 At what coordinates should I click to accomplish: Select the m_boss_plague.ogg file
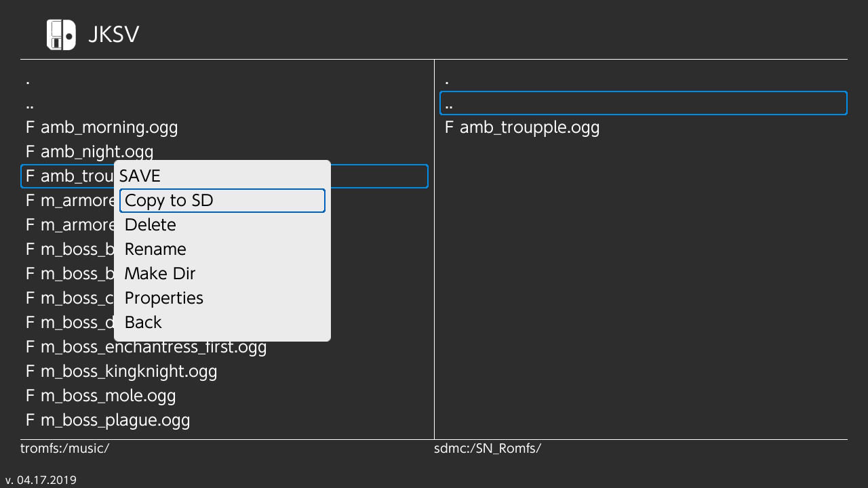(x=224, y=420)
